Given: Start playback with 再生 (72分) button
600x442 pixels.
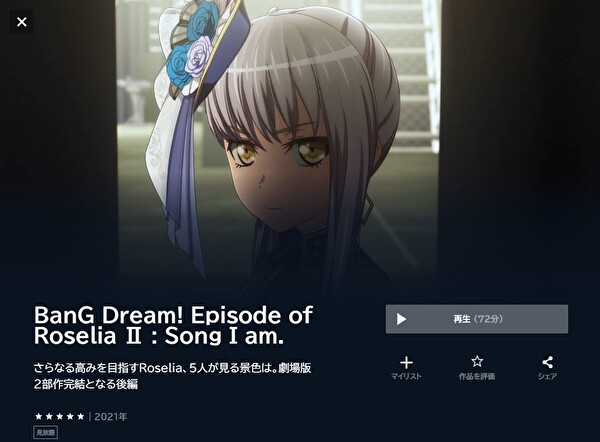Looking at the screenshot, I should pyautogui.click(x=477, y=319).
